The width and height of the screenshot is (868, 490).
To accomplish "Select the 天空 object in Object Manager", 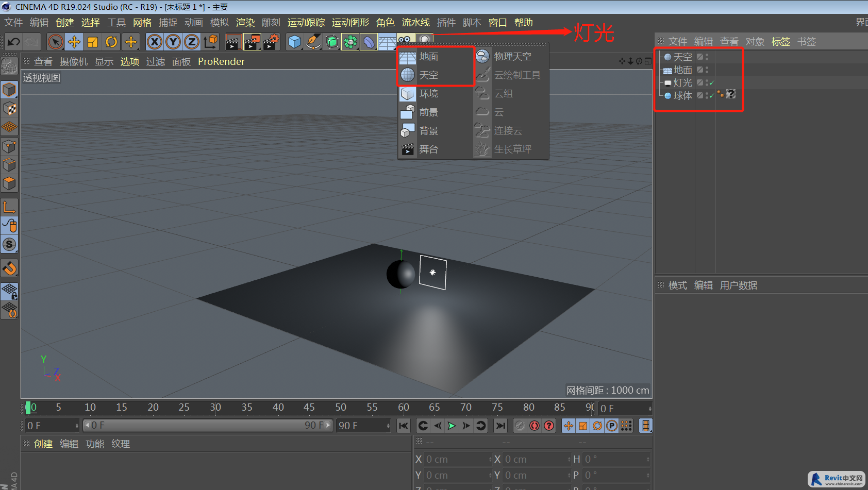I will click(x=682, y=57).
